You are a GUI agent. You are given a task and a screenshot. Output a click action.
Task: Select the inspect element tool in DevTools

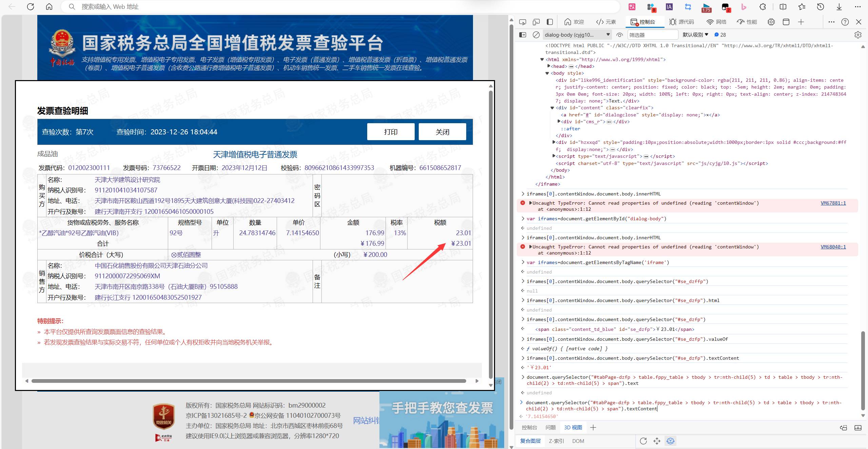[522, 22]
